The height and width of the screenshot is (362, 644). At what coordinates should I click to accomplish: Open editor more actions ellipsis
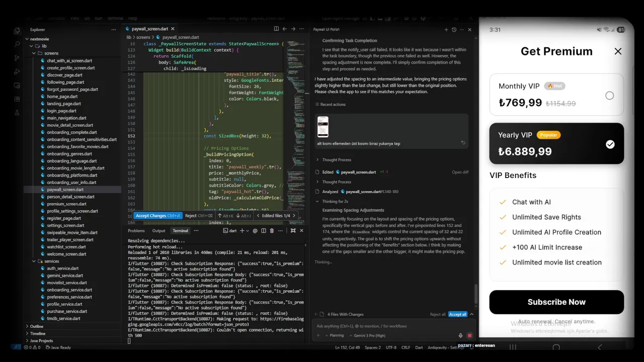point(300,29)
